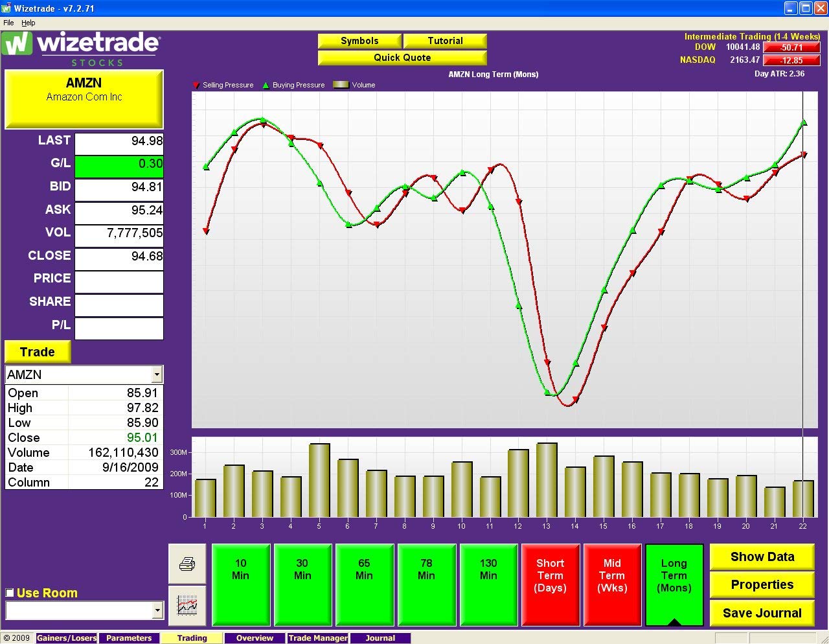Switch to the Gainers/Losers tab

click(x=67, y=638)
